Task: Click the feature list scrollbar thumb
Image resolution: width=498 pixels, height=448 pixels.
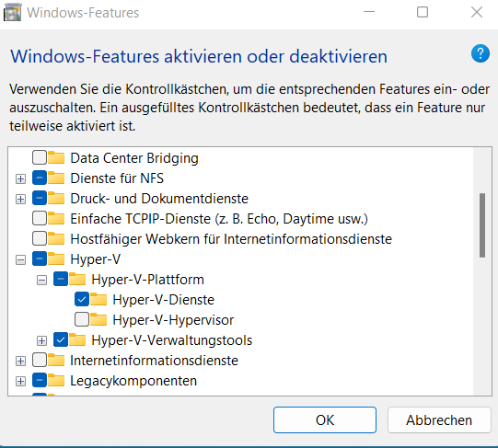Action: [x=482, y=225]
